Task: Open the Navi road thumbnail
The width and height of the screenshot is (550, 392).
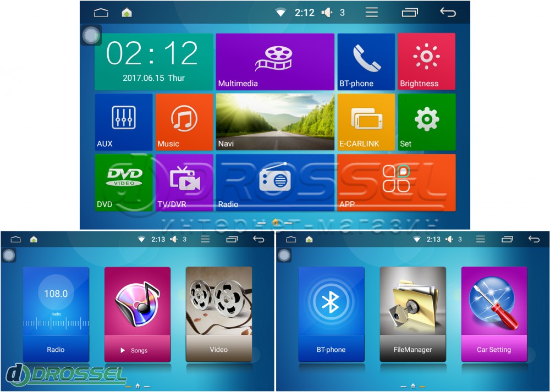Action: coord(274,122)
